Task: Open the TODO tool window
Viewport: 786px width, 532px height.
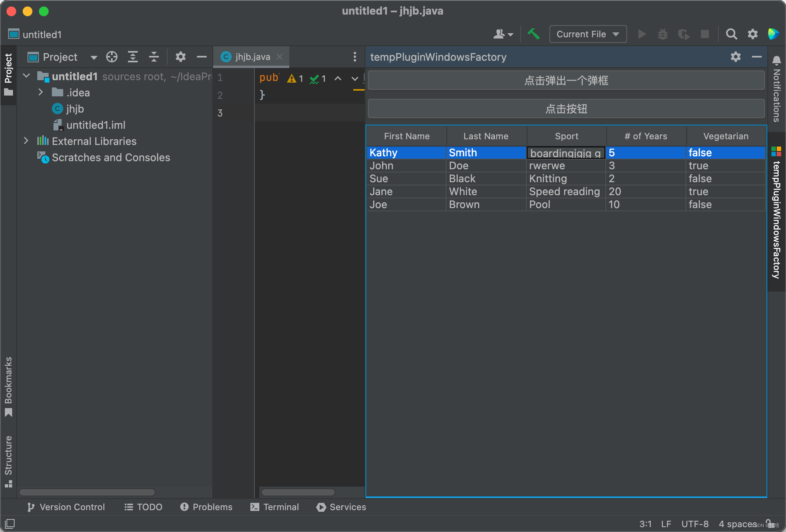Action: [143, 507]
